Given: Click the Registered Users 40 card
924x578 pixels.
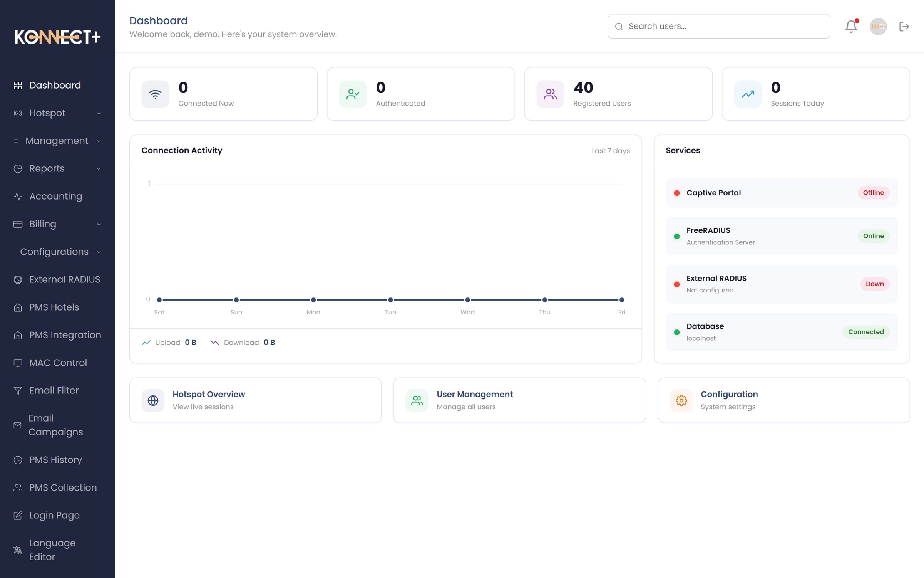Looking at the screenshot, I should pos(618,94).
